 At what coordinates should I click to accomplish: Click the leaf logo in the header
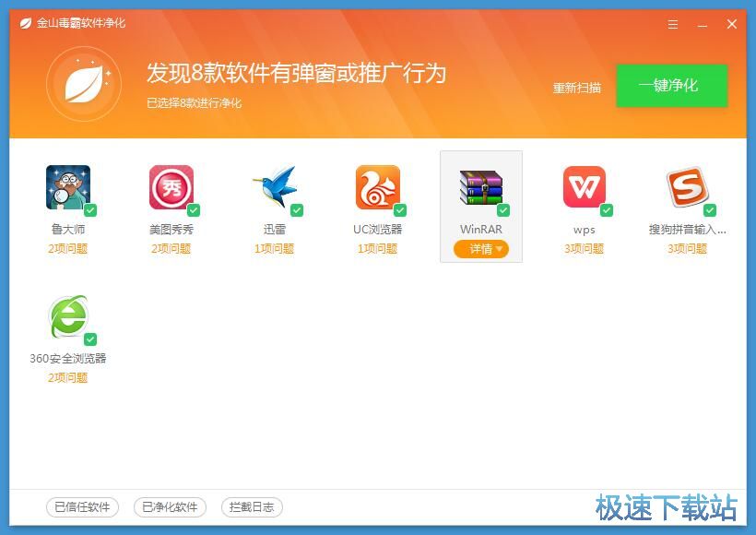point(83,84)
